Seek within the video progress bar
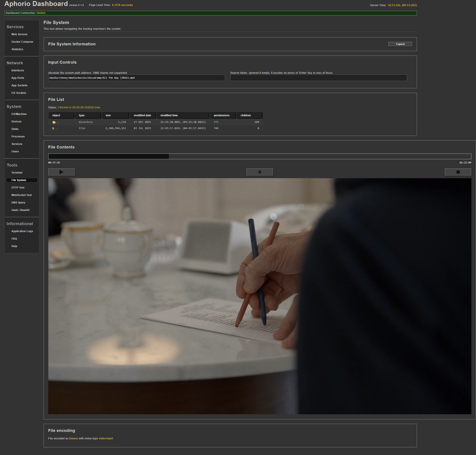The height and width of the screenshot is (455, 476). 259,156
